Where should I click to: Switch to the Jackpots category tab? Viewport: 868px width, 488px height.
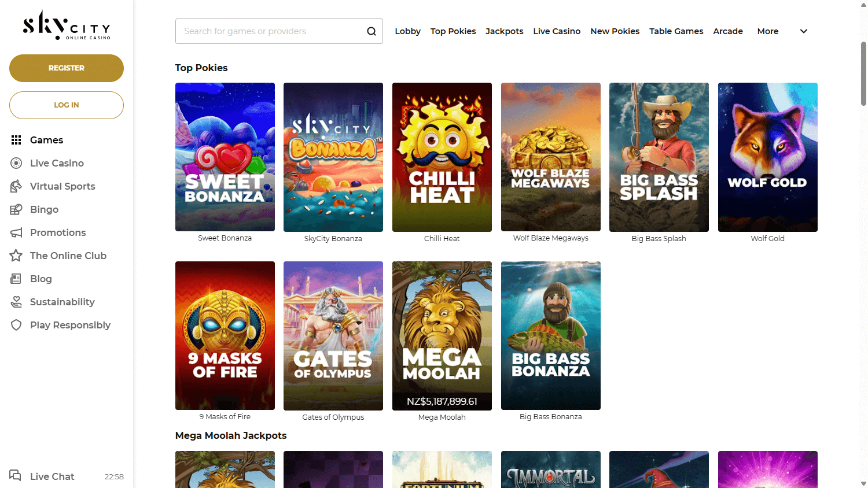point(504,31)
